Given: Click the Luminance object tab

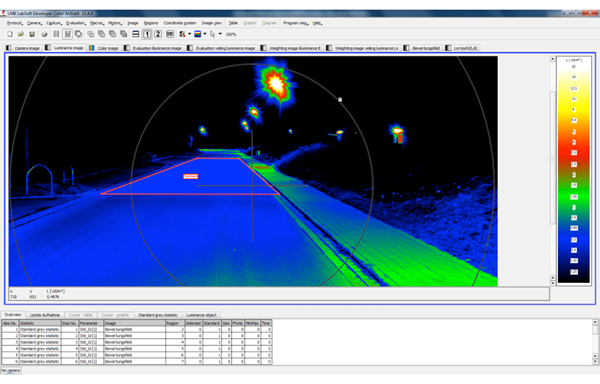Looking at the screenshot, I should coord(201,315).
